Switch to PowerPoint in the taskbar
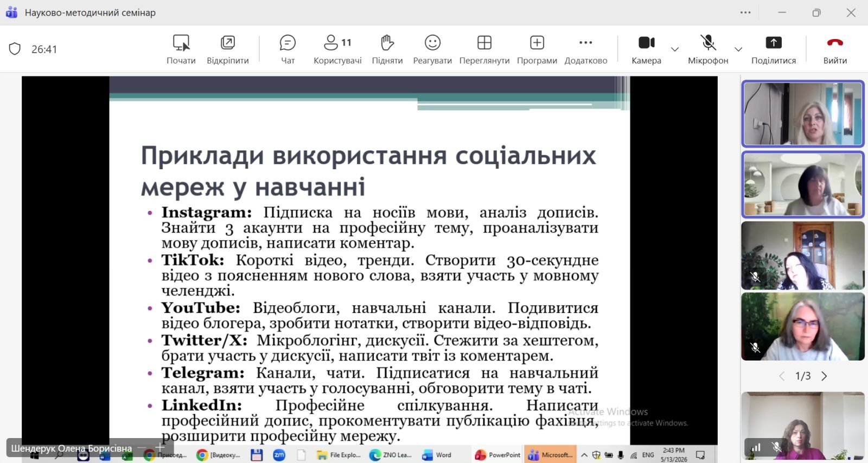Screen dimensions: 868x463 tap(497, 455)
